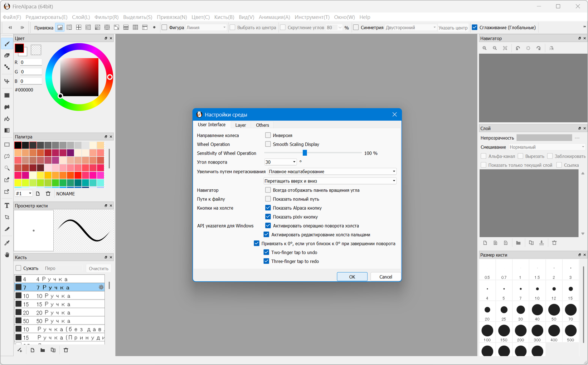
Task: Uncheck Показать pixiv кнопку
Action: 268,217
